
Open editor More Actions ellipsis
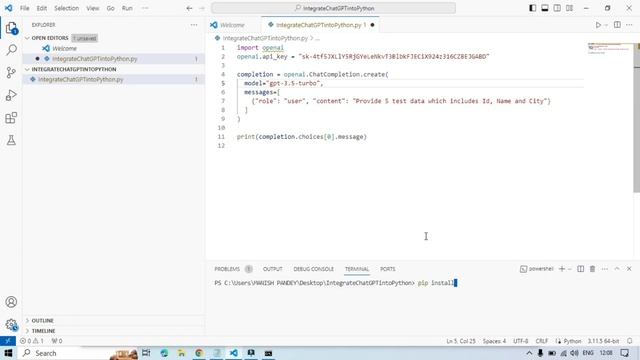(629, 25)
